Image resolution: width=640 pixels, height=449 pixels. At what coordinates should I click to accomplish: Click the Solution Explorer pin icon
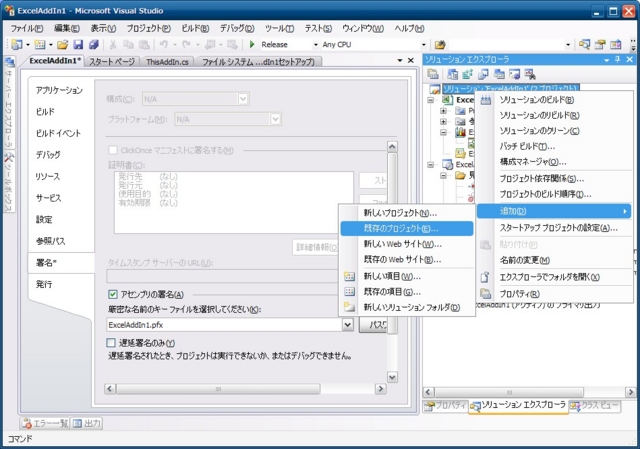tap(618, 60)
